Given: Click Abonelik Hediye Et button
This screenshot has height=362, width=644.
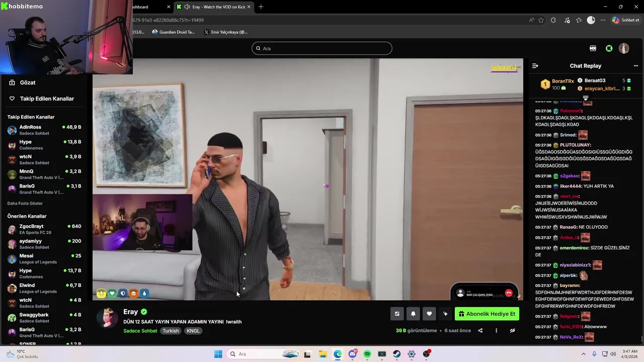Looking at the screenshot, I should (x=487, y=314).
